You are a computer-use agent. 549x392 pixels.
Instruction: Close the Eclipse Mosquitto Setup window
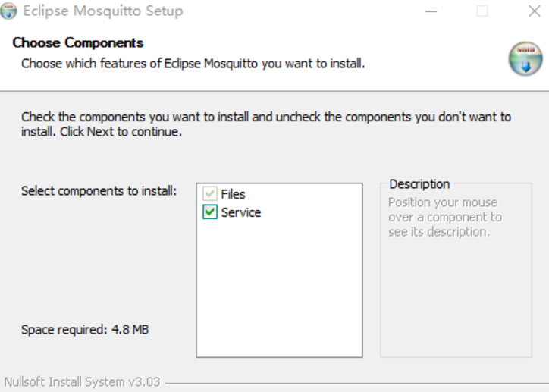point(534,11)
